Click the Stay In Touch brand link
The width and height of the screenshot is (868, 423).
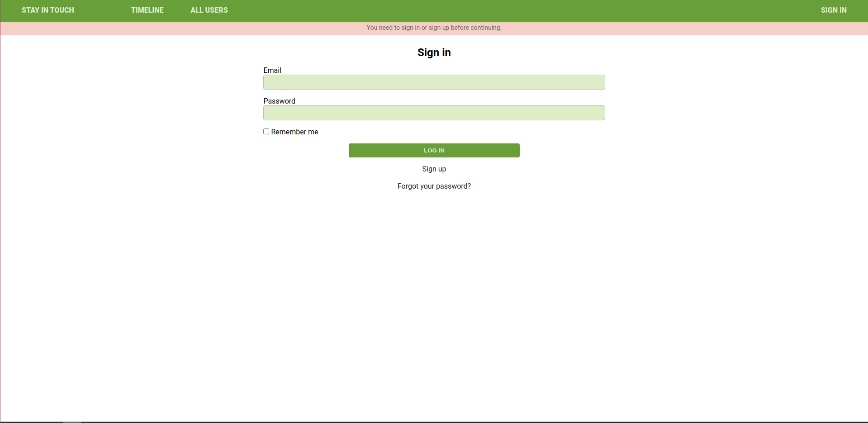(47, 10)
